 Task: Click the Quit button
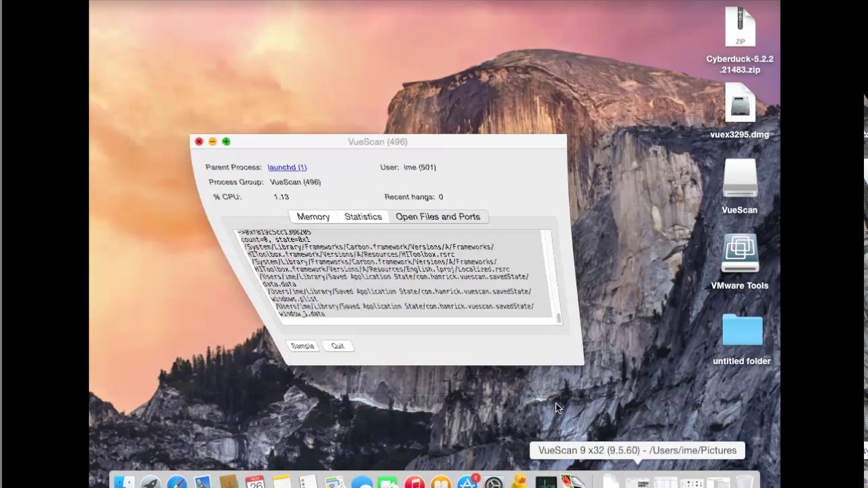click(x=338, y=346)
